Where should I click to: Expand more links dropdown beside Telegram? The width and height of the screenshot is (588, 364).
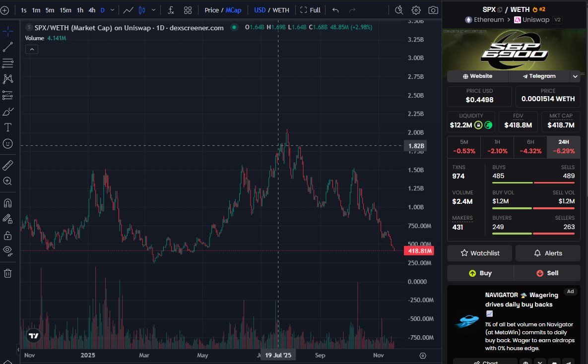575,76
